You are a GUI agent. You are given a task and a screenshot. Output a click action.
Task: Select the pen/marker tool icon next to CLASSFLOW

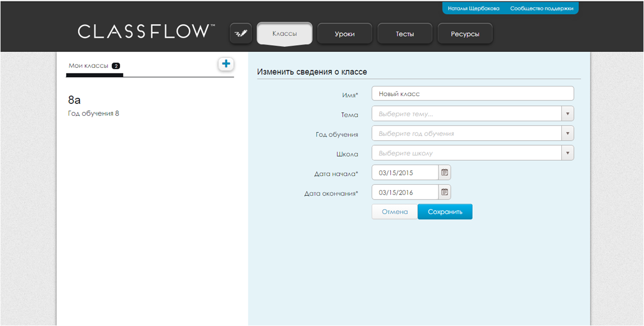[x=240, y=33]
